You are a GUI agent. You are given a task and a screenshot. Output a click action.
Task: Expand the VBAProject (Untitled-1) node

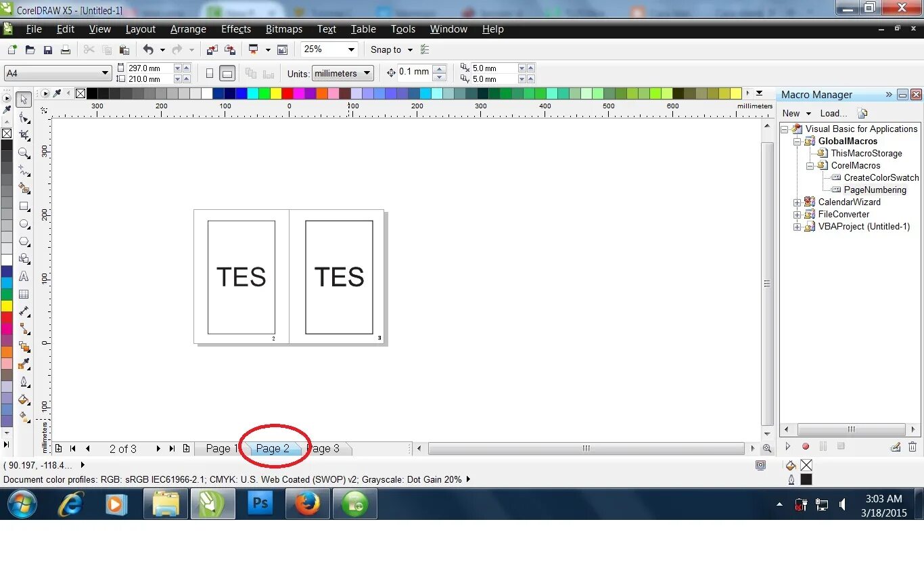point(797,227)
